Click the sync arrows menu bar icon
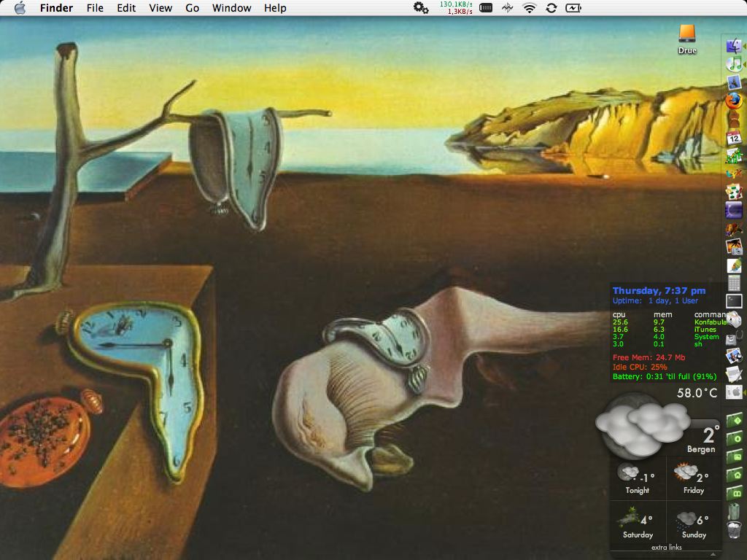 click(551, 7)
